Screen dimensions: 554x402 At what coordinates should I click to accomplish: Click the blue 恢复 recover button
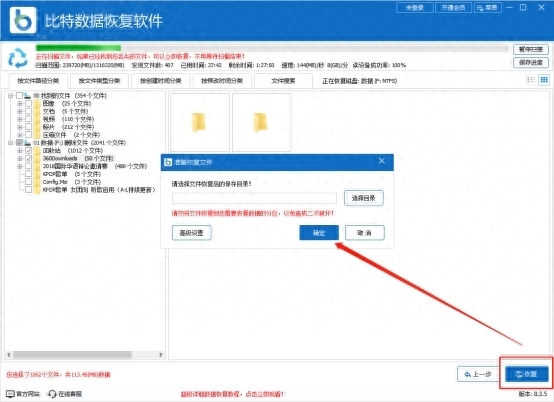pyautogui.click(x=527, y=374)
